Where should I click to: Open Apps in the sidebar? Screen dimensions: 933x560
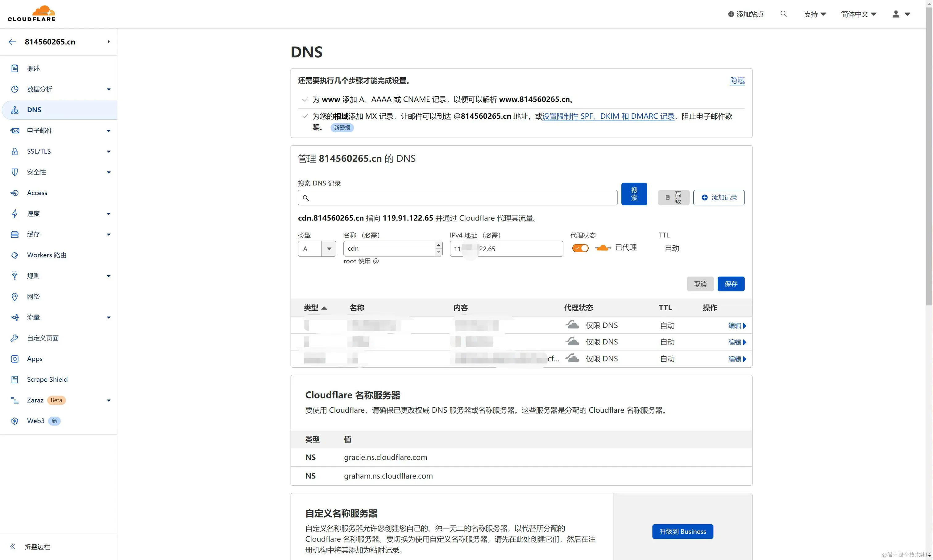pos(35,359)
